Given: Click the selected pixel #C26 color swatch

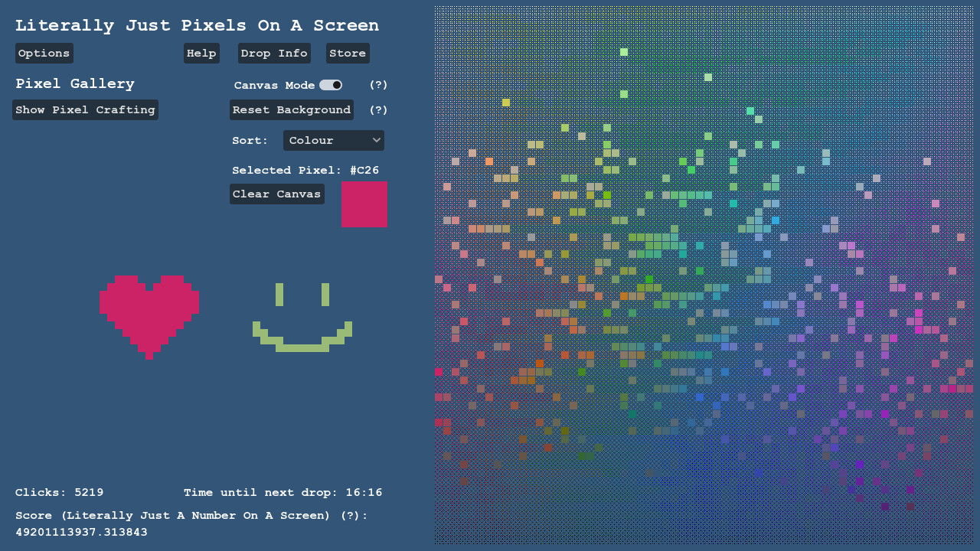Looking at the screenshot, I should (364, 204).
